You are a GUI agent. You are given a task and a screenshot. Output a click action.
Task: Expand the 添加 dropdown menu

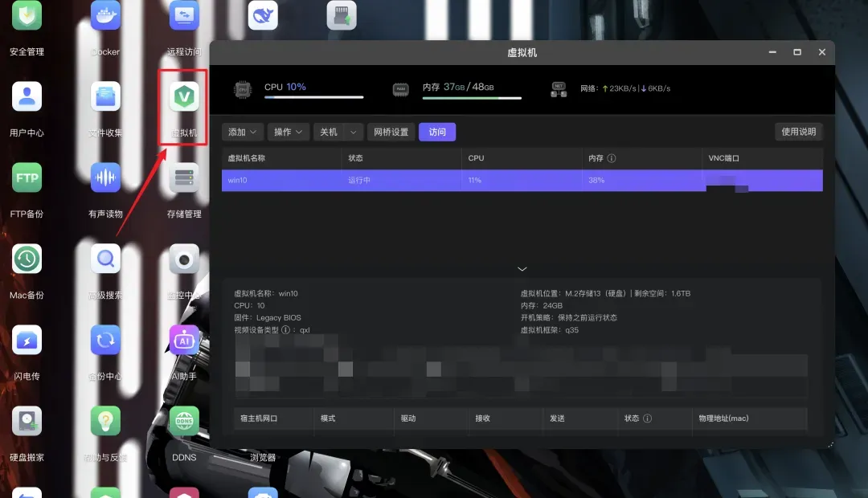point(243,132)
